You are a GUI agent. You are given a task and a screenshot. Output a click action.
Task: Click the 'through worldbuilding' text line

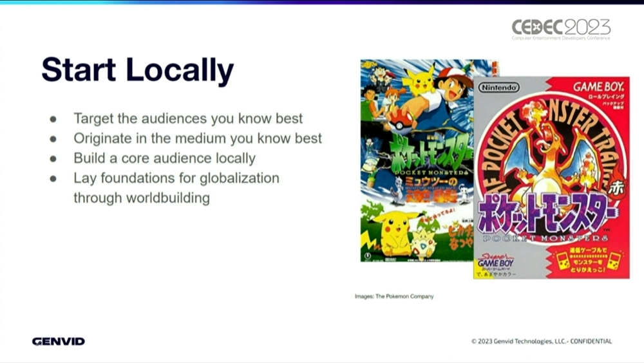142,198
